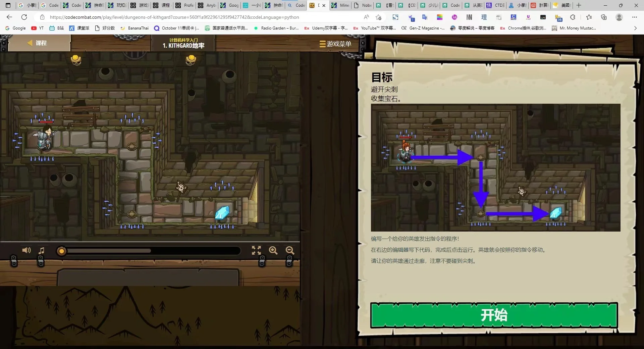Click the hero character in game view

(x=45, y=137)
